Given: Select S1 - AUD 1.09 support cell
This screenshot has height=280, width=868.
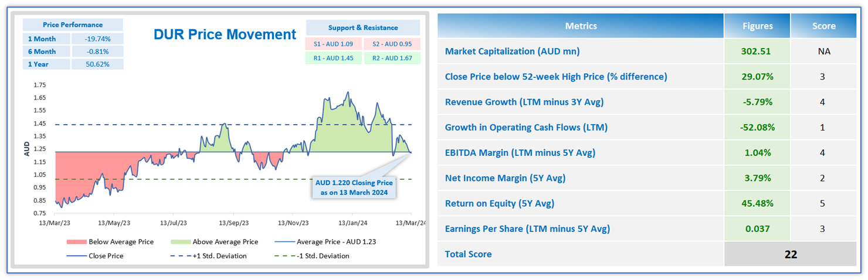Looking at the screenshot, I should [x=334, y=43].
